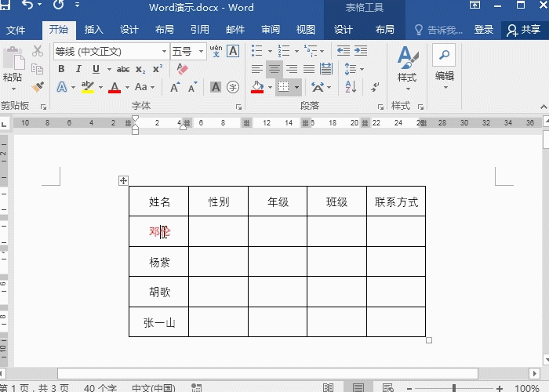This screenshot has width=549, height=392.
Task: Click the Copy icon in clipboard group
Action: point(37,69)
